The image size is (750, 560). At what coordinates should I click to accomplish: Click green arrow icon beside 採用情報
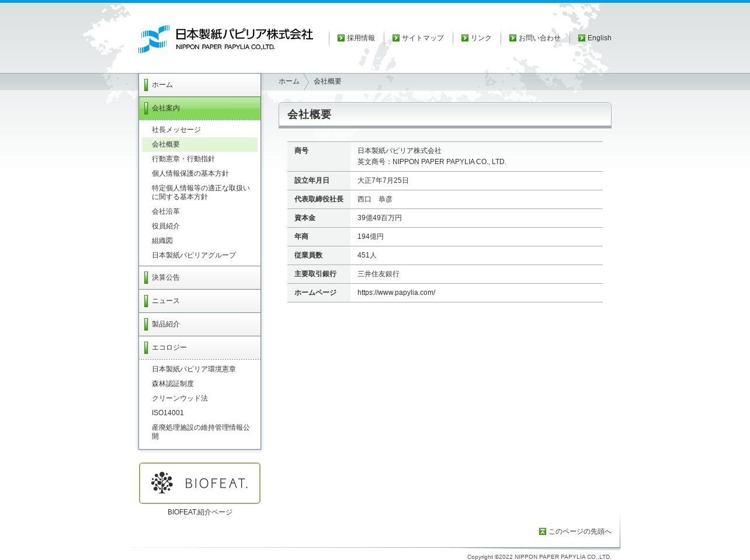341,38
